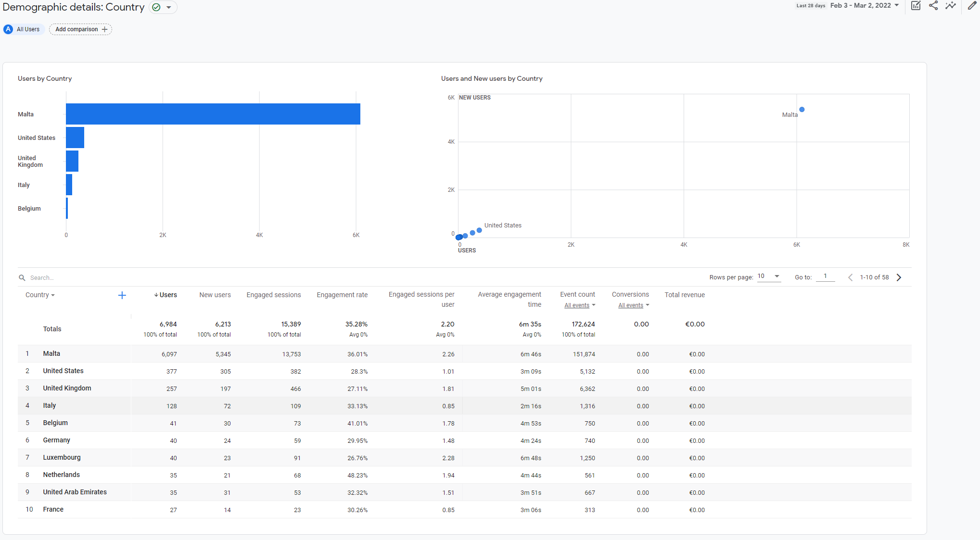The height and width of the screenshot is (540, 980).
Task: Expand the Conversions All events dropdown
Action: pos(633,305)
